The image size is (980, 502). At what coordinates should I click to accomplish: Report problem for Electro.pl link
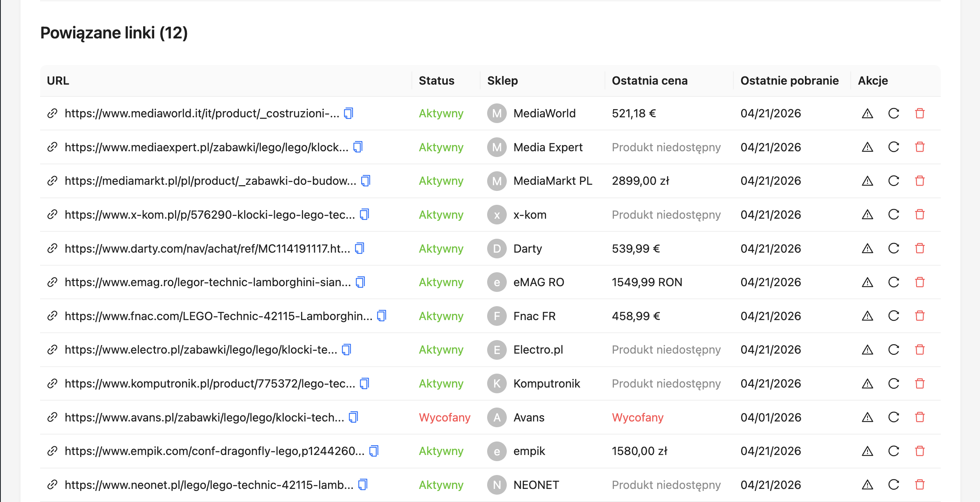pyautogui.click(x=867, y=350)
